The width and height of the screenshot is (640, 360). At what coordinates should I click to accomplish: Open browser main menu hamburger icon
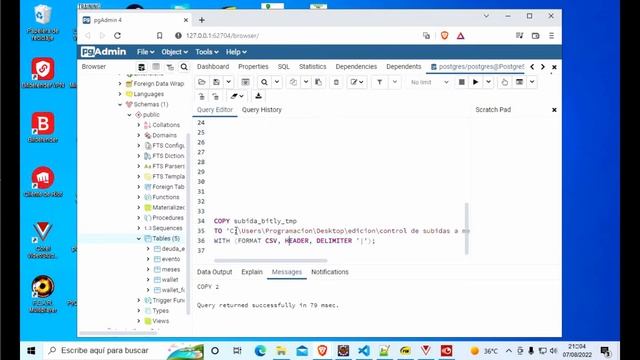pyautogui.click(x=551, y=36)
